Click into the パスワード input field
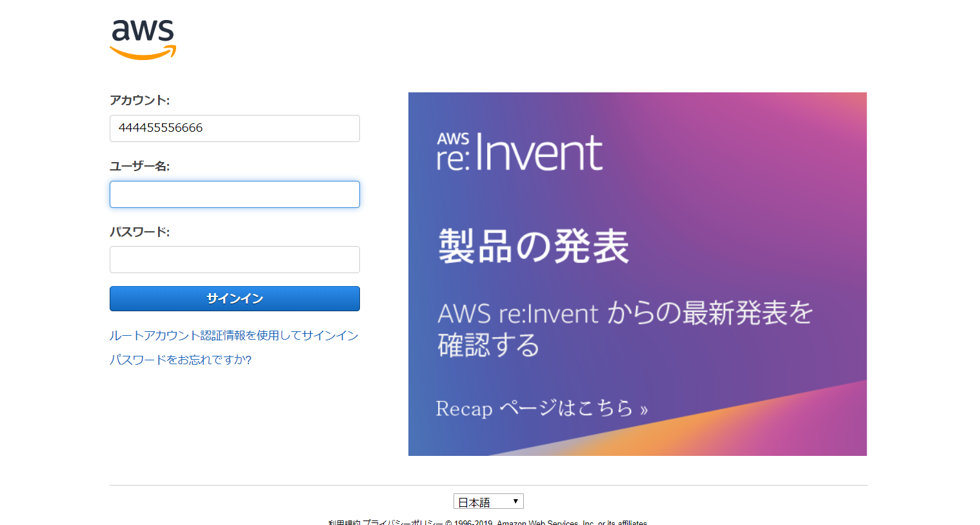Image resolution: width=980 pixels, height=525 pixels. tap(234, 260)
